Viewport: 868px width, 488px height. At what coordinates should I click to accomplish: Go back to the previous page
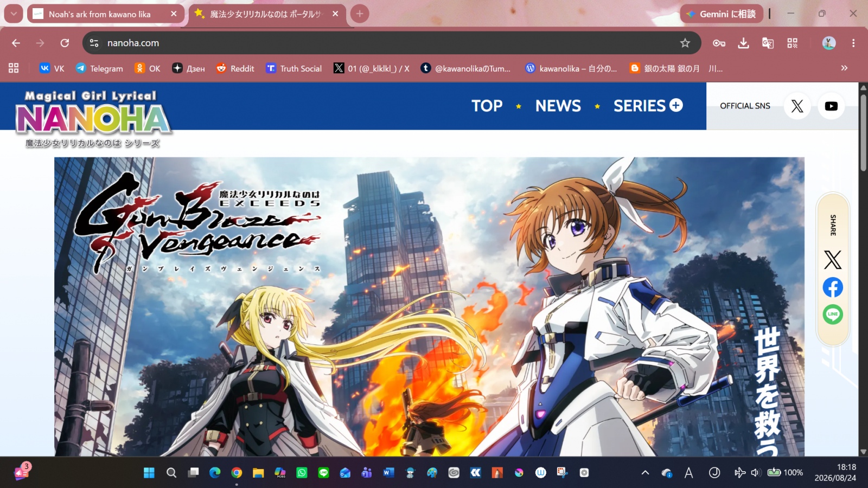pyautogui.click(x=16, y=43)
